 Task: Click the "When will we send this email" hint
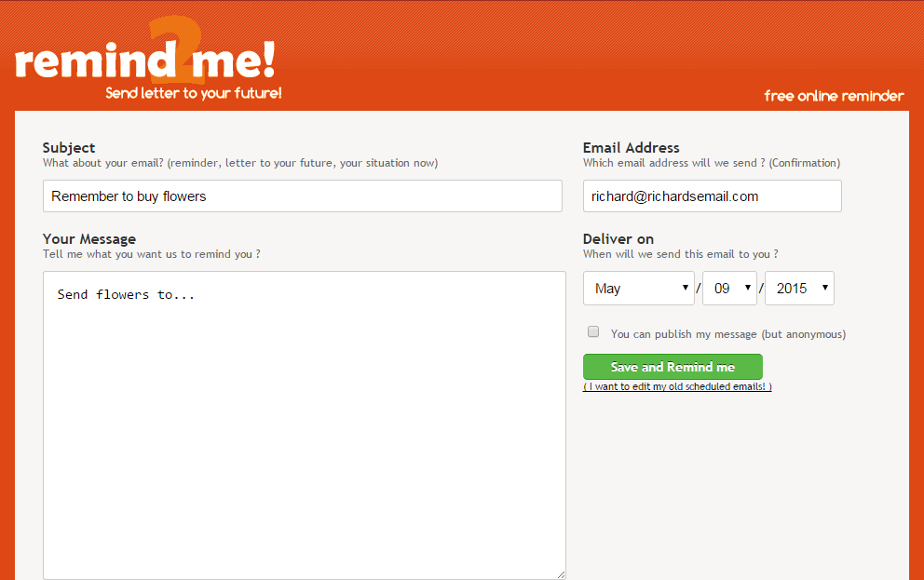tap(681, 254)
